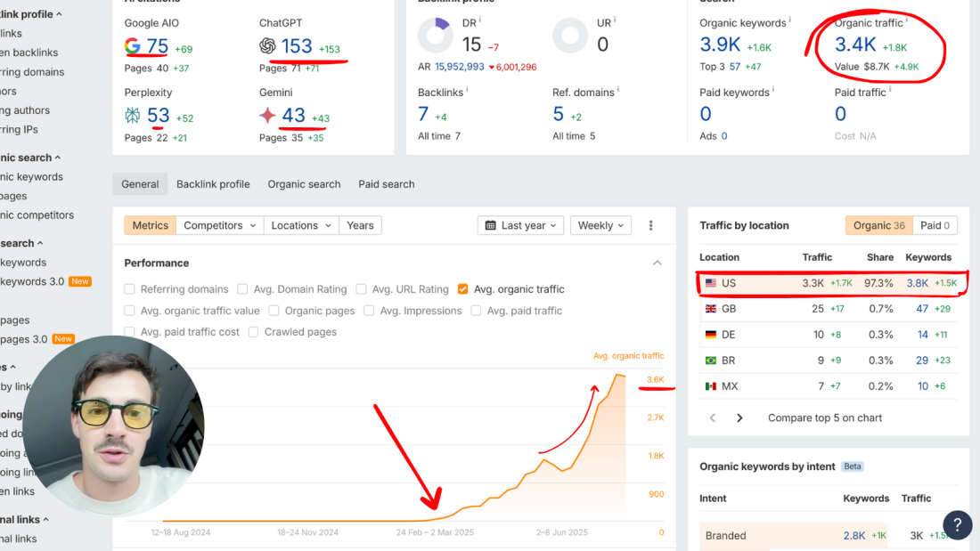Enable the Avg. paid traffic cost checkbox
This screenshot has height=551, width=980.
click(129, 332)
